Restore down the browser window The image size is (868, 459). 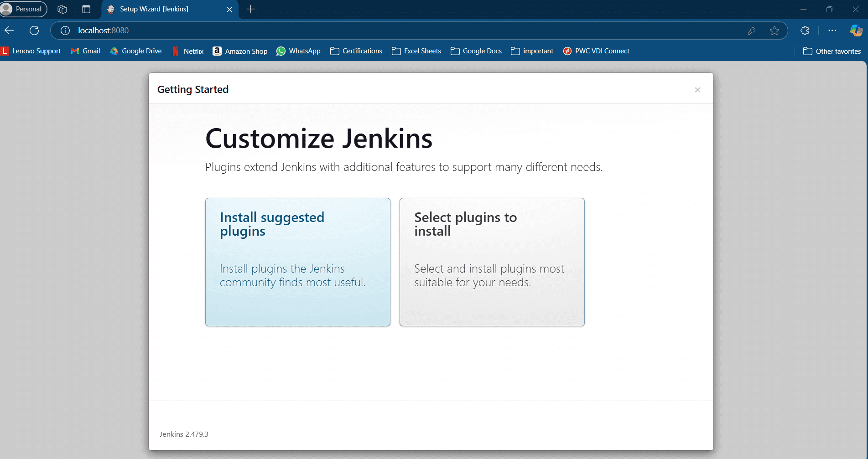point(829,9)
